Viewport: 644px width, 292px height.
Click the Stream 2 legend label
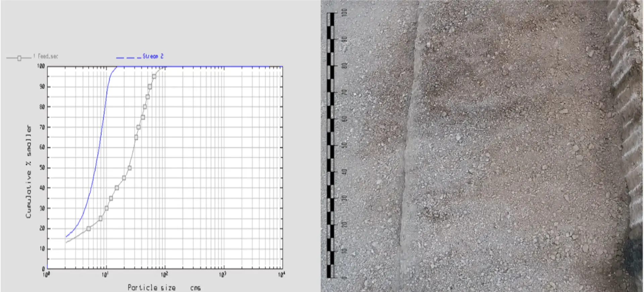tap(153, 56)
